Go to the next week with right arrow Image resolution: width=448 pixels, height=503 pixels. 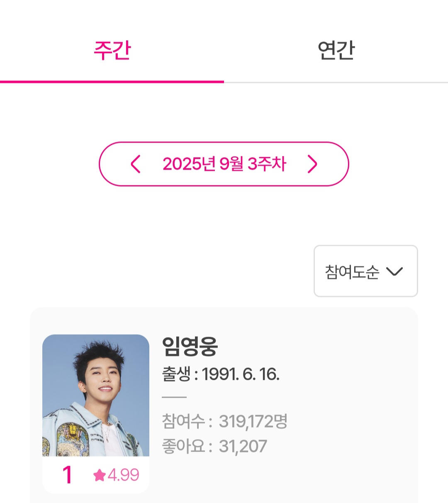click(312, 164)
